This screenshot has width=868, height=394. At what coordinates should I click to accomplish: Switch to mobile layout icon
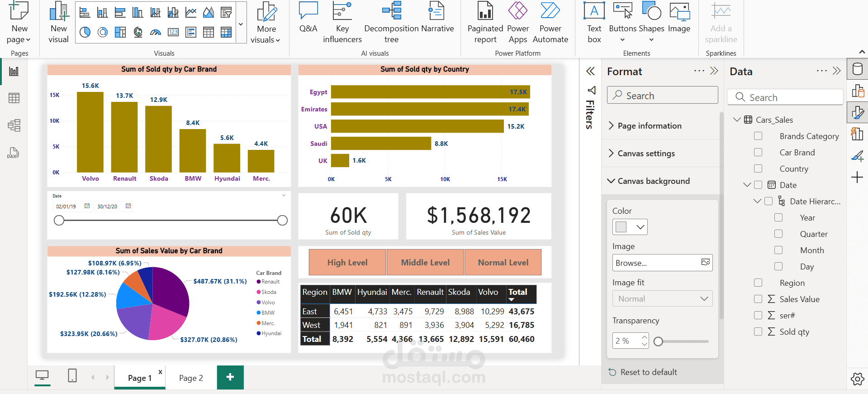[x=72, y=376]
